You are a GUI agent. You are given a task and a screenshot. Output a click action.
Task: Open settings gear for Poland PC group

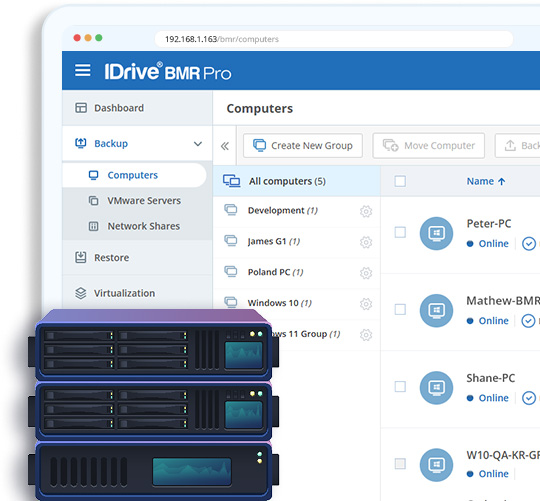(x=366, y=273)
